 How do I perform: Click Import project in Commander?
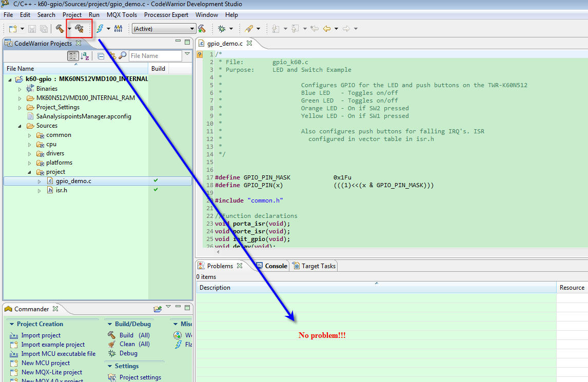coord(41,335)
